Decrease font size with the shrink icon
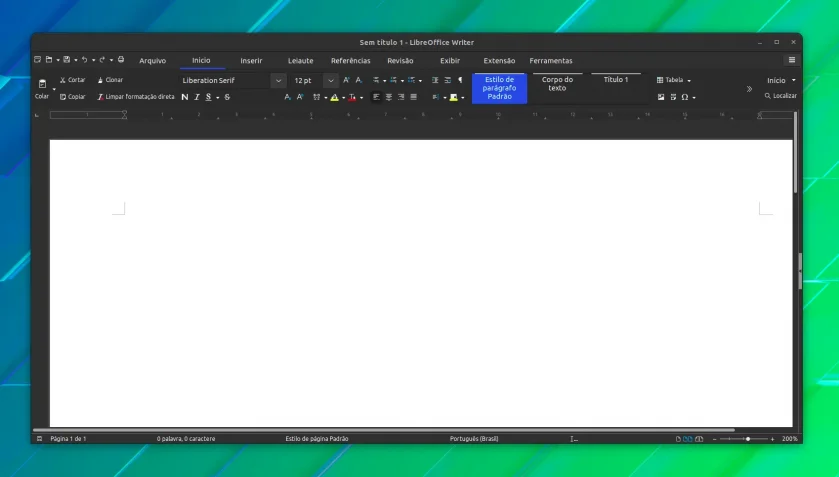The width and height of the screenshot is (840, 477). point(359,80)
